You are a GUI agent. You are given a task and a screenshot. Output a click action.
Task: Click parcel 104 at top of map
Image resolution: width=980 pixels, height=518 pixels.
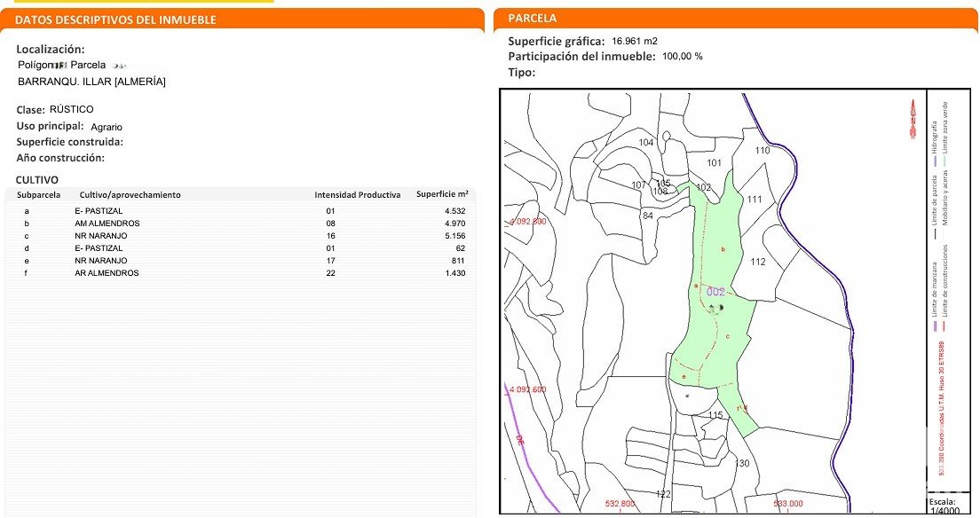coord(646,143)
